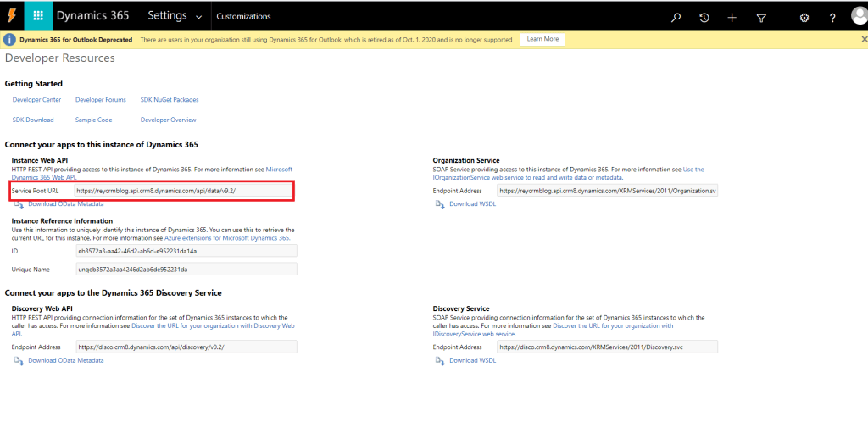868x428 pixels.
Task: Click the Unique Name text field
Action: (x=186, y=269)
